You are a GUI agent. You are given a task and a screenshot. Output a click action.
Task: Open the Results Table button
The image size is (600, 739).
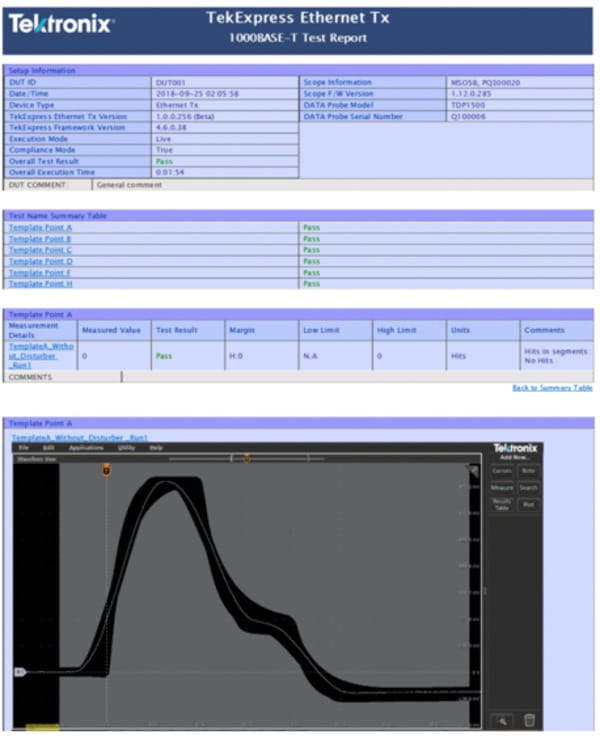pos(501,505)
